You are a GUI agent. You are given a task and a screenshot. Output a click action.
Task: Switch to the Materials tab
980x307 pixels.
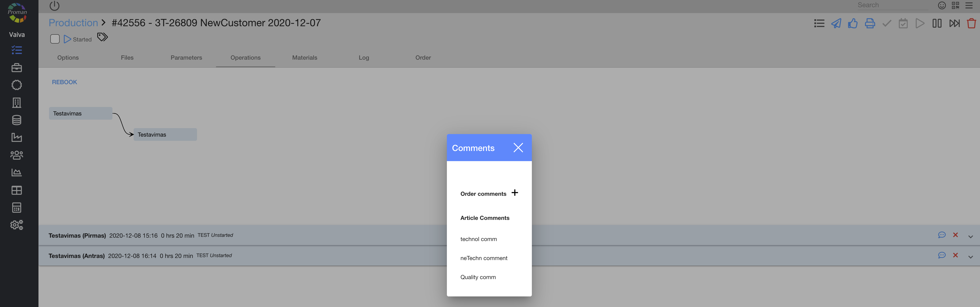tap(304, 58)
